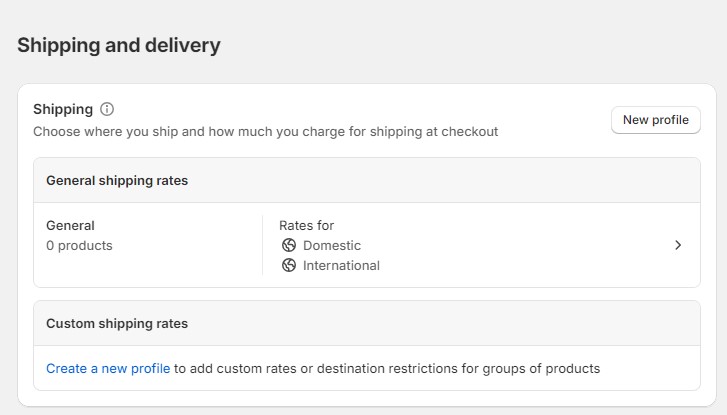The image size is (727, 415).
Task: Click the vertical divider left of Rates for
Action: point(262,245)
